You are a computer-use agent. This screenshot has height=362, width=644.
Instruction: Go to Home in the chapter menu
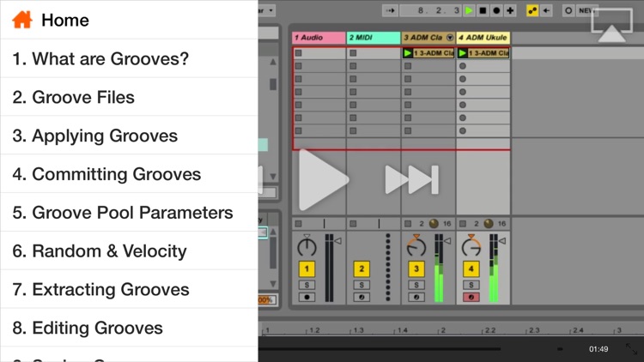[x=129, y=20]
